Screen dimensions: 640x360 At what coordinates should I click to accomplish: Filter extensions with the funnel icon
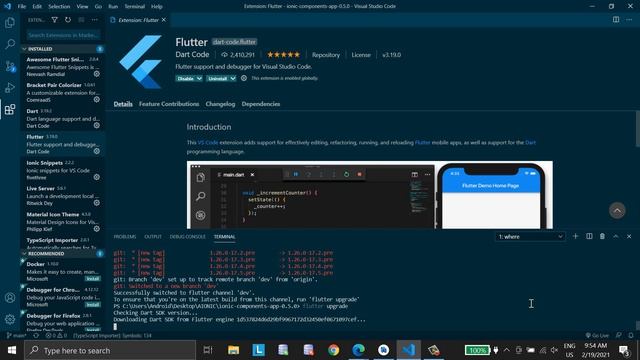54,20
